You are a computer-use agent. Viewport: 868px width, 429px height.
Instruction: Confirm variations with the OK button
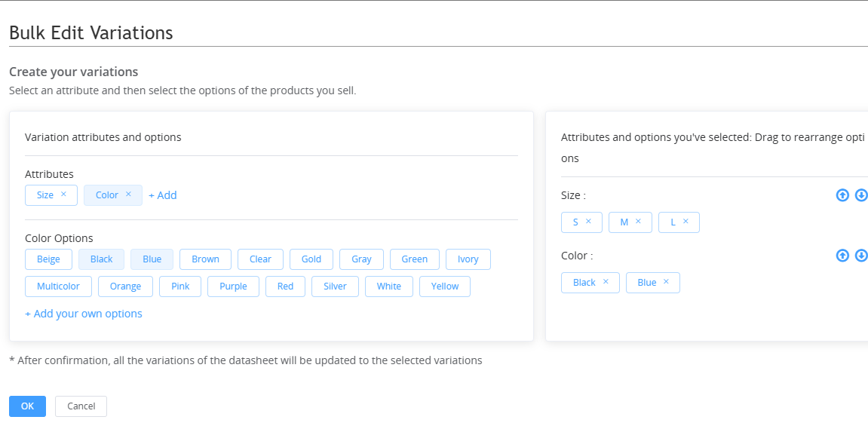click(28, 406)
